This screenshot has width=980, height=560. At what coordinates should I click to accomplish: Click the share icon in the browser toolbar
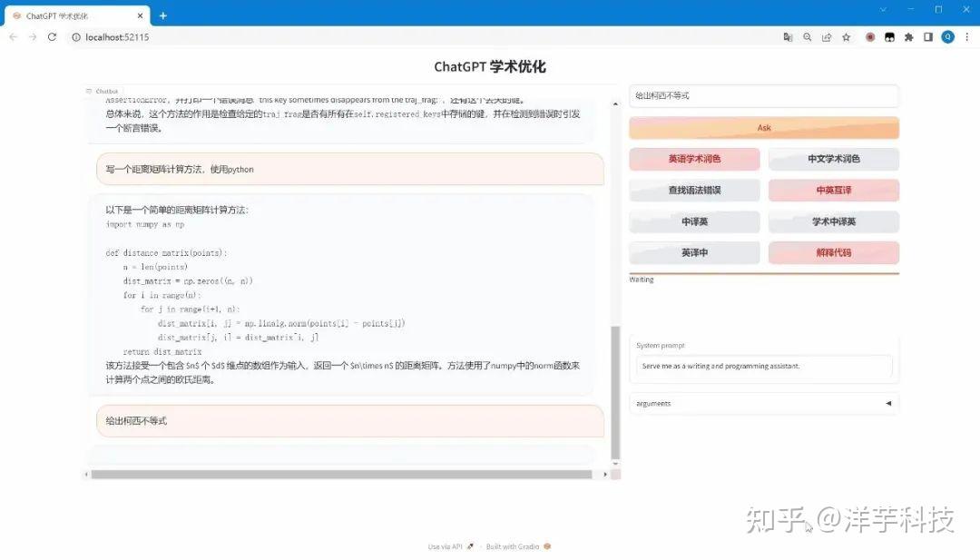[x=827, y=37]
